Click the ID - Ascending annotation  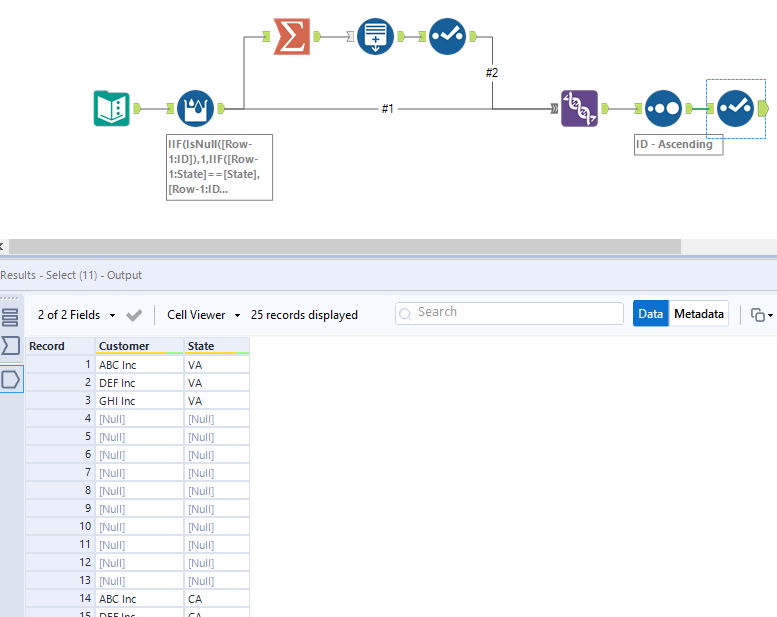coord(678,144)
